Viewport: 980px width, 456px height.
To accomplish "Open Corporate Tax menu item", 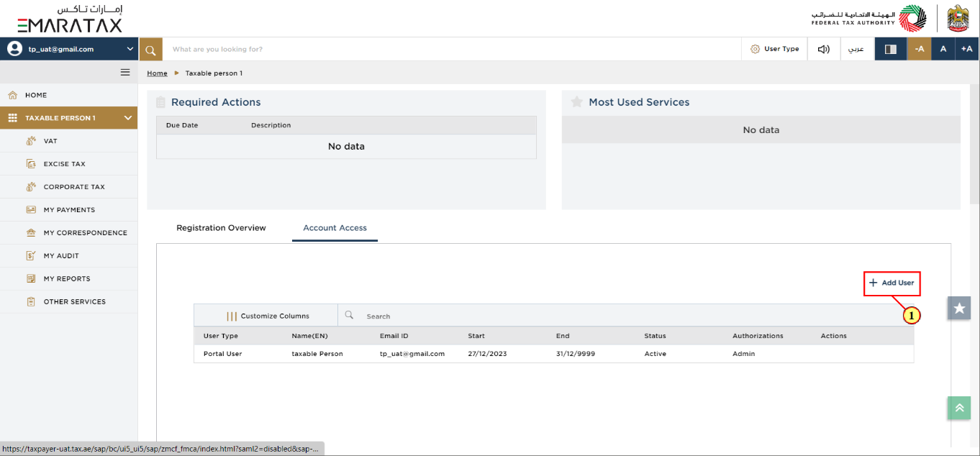I will tap(68, 187).
